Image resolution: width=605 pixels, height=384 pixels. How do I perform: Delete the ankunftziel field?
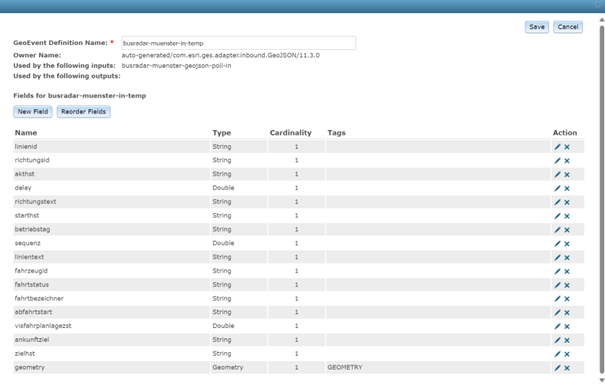tap(567, 340)
